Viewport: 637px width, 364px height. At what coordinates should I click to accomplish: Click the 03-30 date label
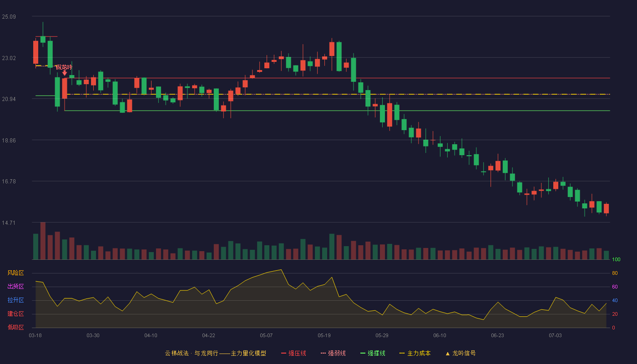click(93, 335)
